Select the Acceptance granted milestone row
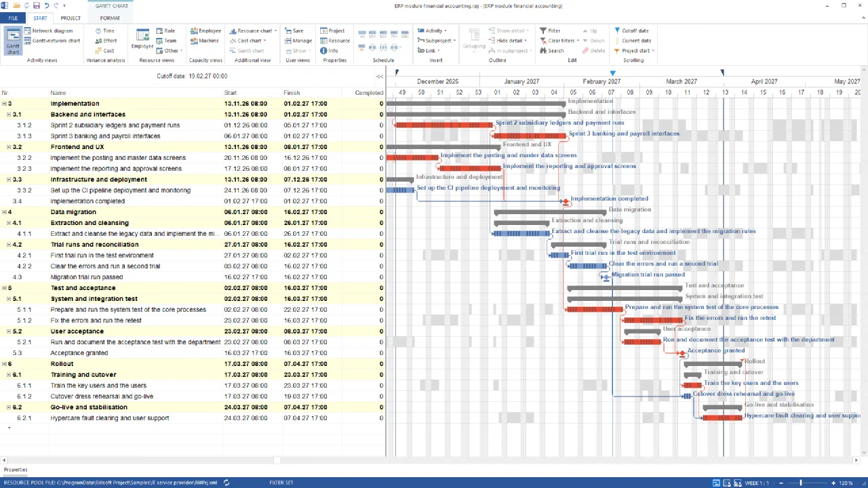Image resolution: width=868 pixels, height=488 pixels. click(193, 353)
